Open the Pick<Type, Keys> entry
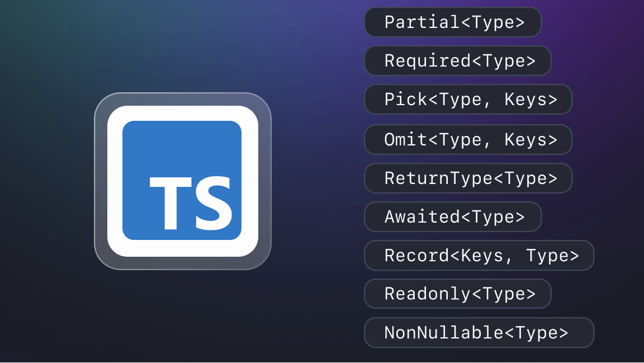644x363 pixels. point(468,100)
